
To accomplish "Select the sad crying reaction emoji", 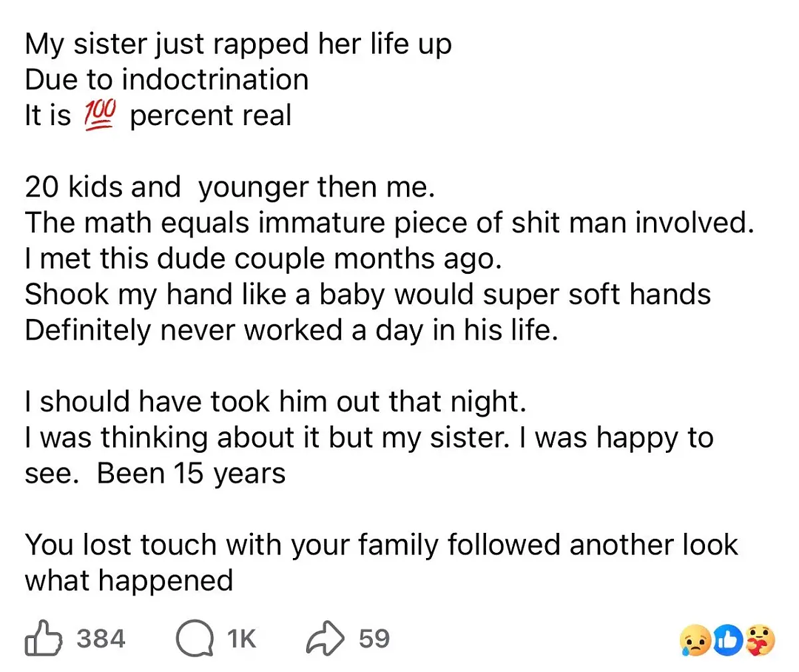I will click(x=695, y=640).
